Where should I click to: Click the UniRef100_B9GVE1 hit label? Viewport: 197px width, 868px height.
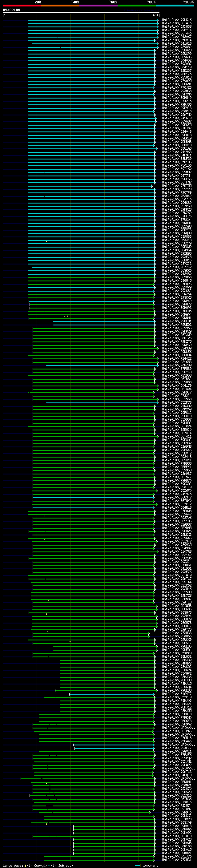pos(177,751)
